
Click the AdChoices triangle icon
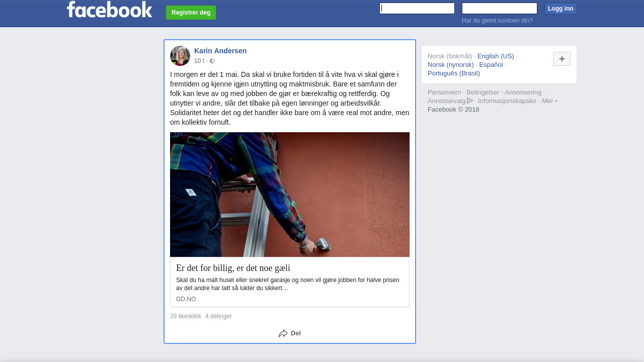470,101
